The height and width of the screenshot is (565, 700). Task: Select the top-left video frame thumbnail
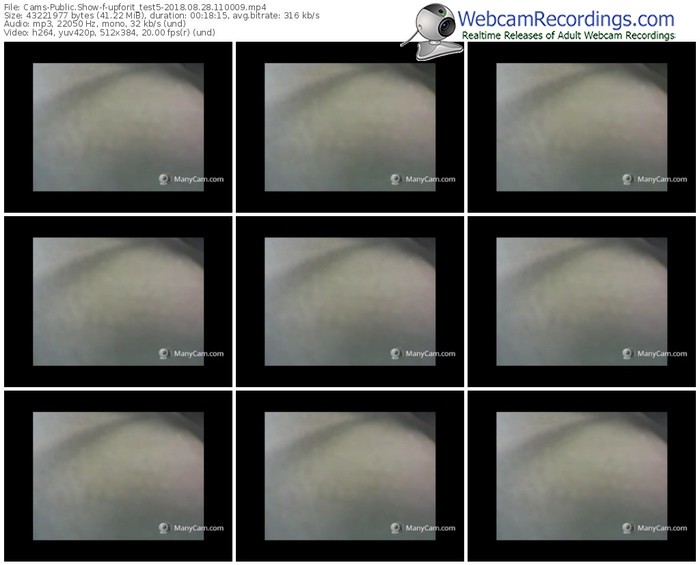coord(118,127)
